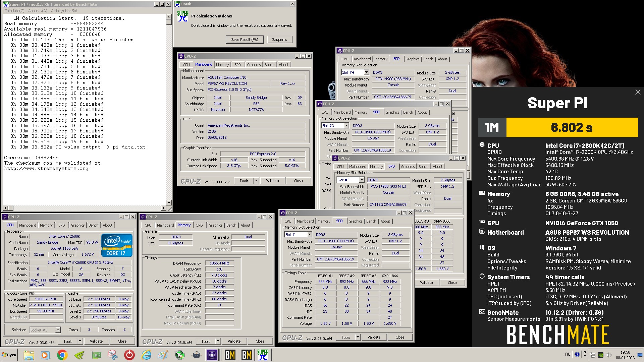Viewport: 644px width, 362px height.
Task: Click the RU language indicator
Action: [568, 354]
